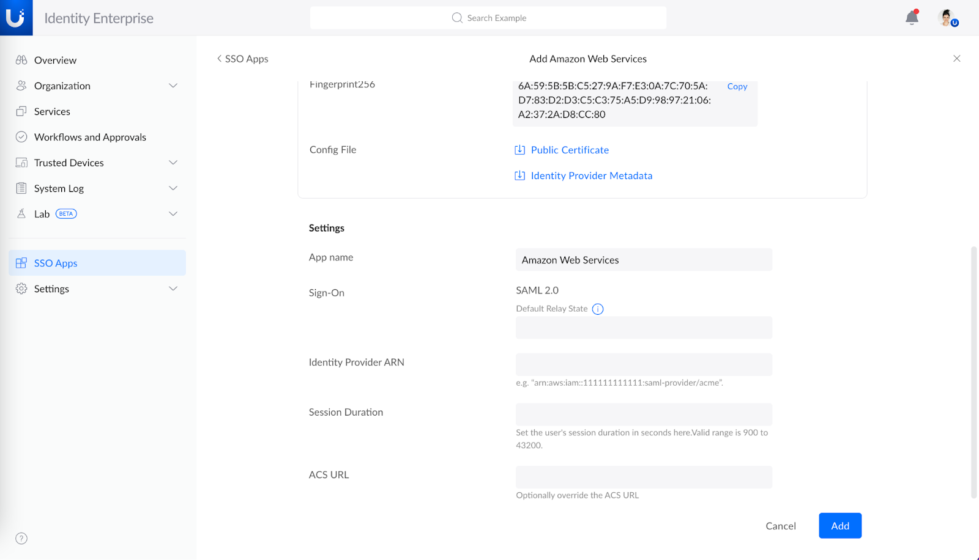Go back to SSO Apps link

242,59
